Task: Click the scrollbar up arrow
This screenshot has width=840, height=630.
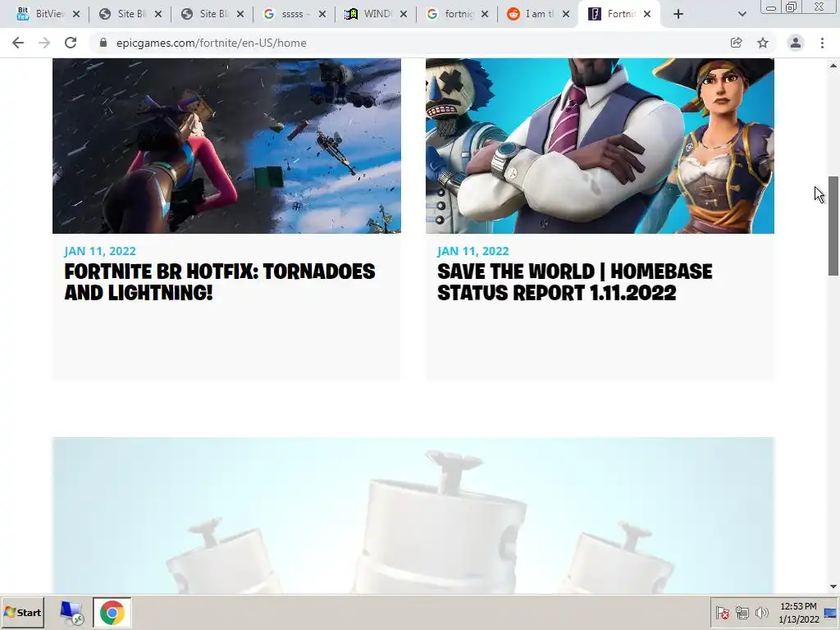Action: pyautogui.click(x=833, y=66)
